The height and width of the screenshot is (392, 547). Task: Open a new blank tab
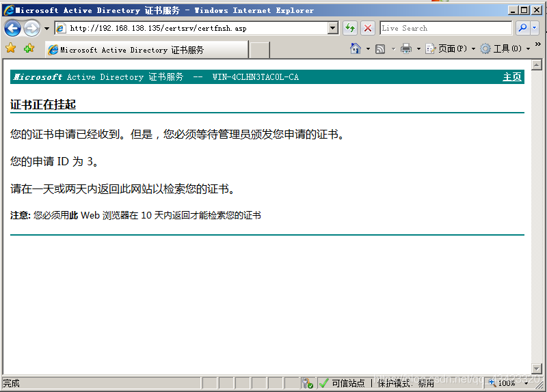260,50
